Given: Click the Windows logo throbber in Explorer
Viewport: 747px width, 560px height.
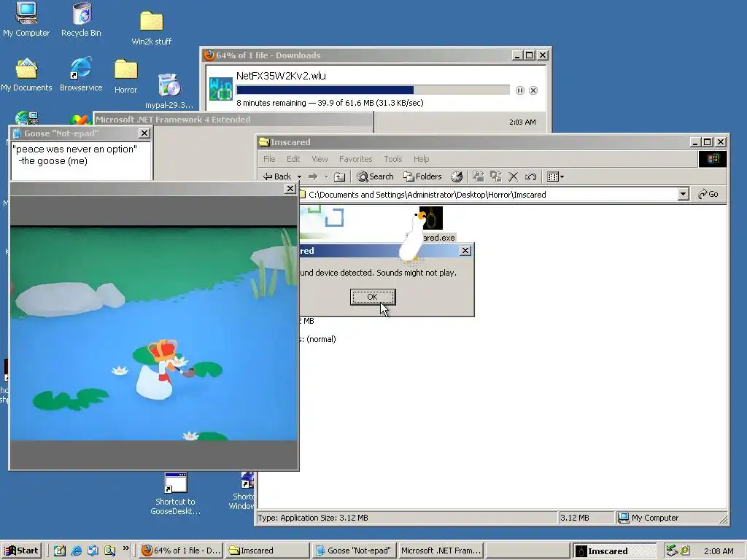Looking at the screenshot, I should [713, 159].
